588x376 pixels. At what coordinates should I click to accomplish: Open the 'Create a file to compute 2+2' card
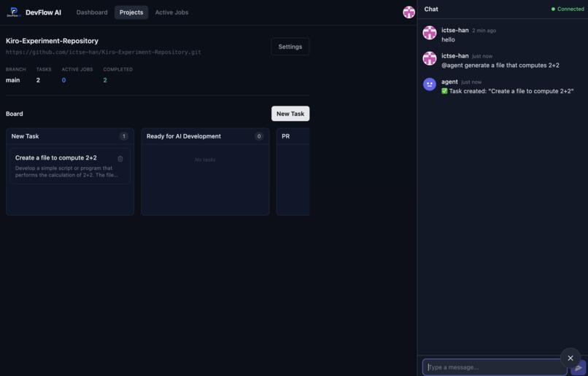(x=70, y=166)
